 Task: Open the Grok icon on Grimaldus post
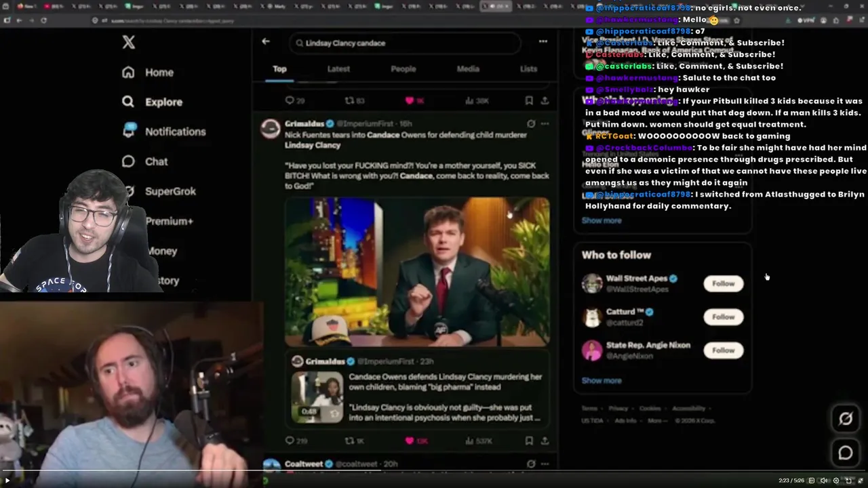pos(531,123)
